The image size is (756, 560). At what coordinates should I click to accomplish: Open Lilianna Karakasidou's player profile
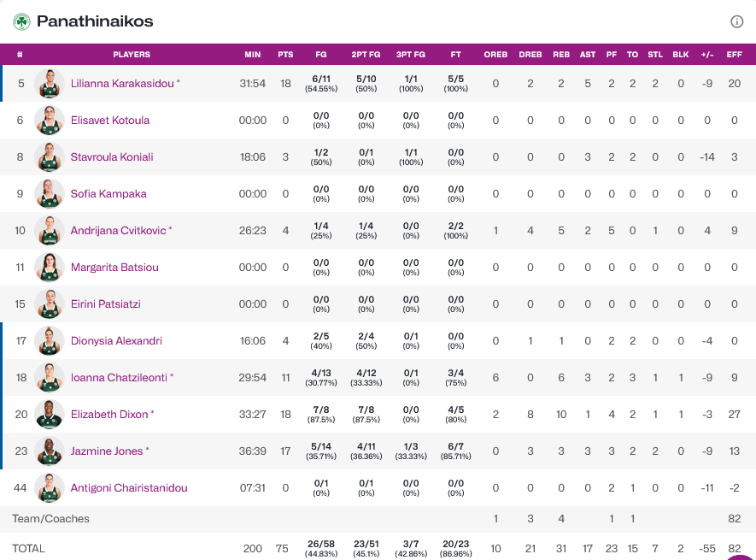(x=122, y=84)
